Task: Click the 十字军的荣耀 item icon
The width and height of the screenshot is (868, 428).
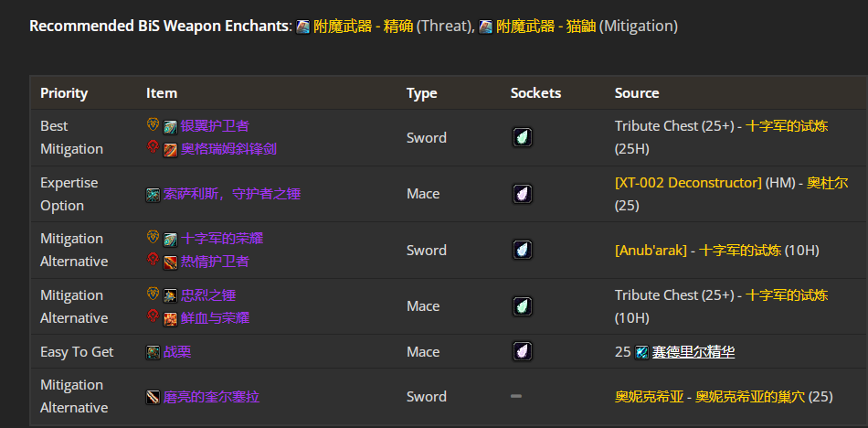Action: pos(170,239)
